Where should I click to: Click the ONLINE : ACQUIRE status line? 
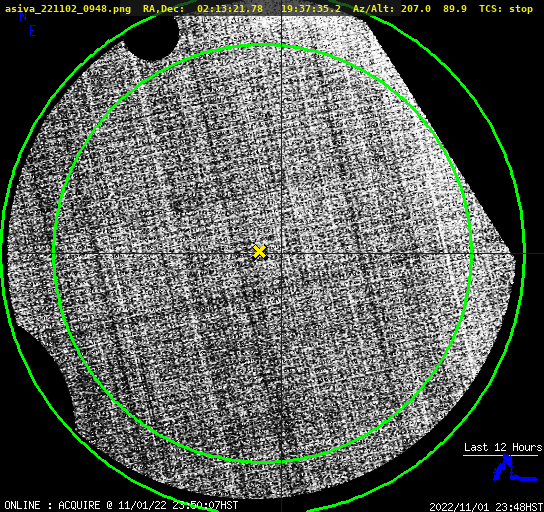pyautogui.click(x=121, y=505)
